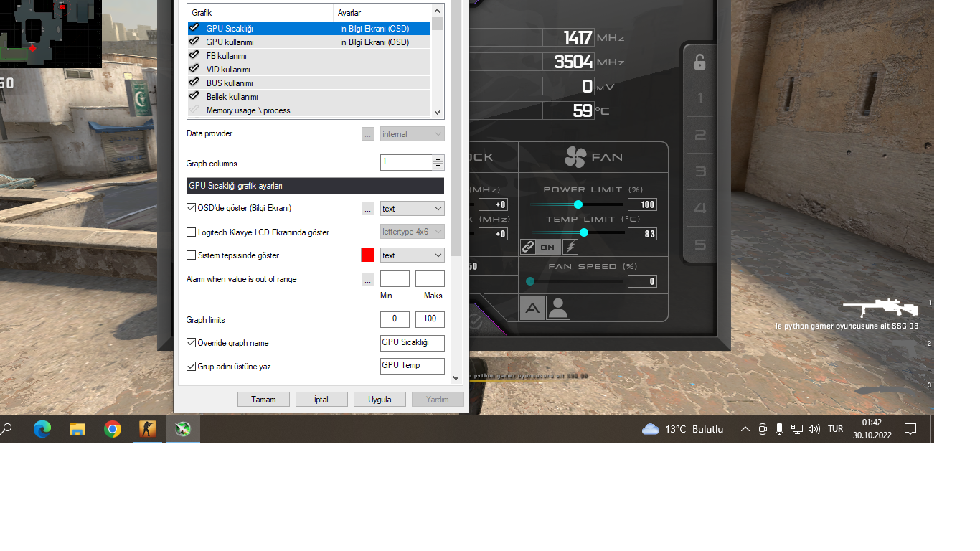Click the alarm Maks. input field
Image resolution: width=980 pixels, height=551 pixels.
point(430,279)
